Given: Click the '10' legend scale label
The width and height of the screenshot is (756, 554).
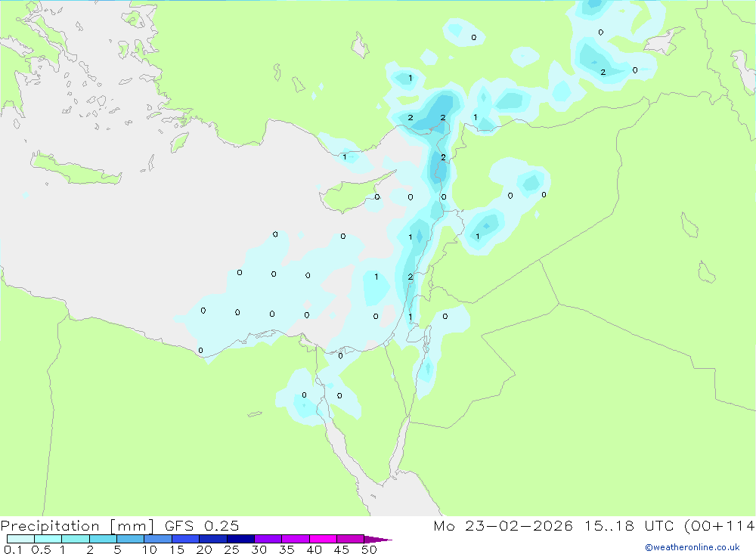Looking at the screenshot, I should (x=149, y=549).
